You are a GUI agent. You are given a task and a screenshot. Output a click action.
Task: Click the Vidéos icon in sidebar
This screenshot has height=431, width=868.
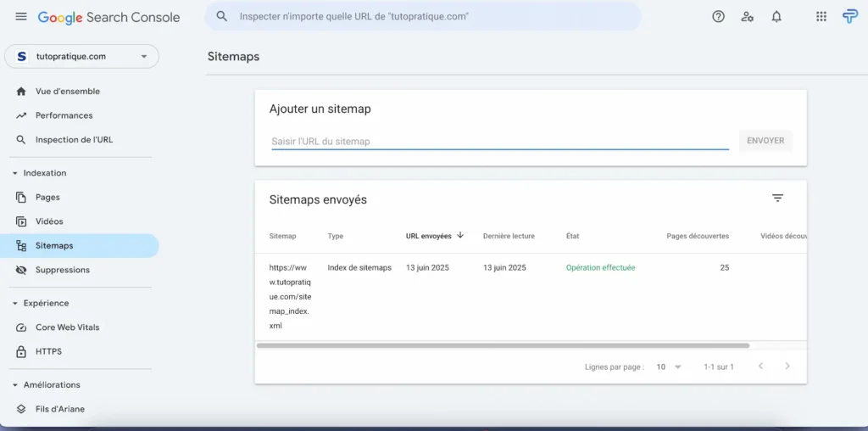(21, 221)
